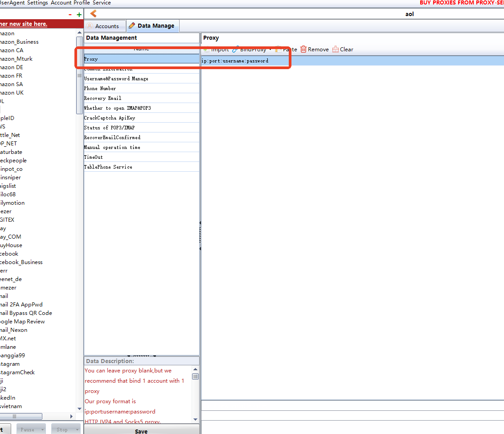Select Gmail 2FA AppPwd in site list
The image size is (504, 434).
tap(21, 305)
